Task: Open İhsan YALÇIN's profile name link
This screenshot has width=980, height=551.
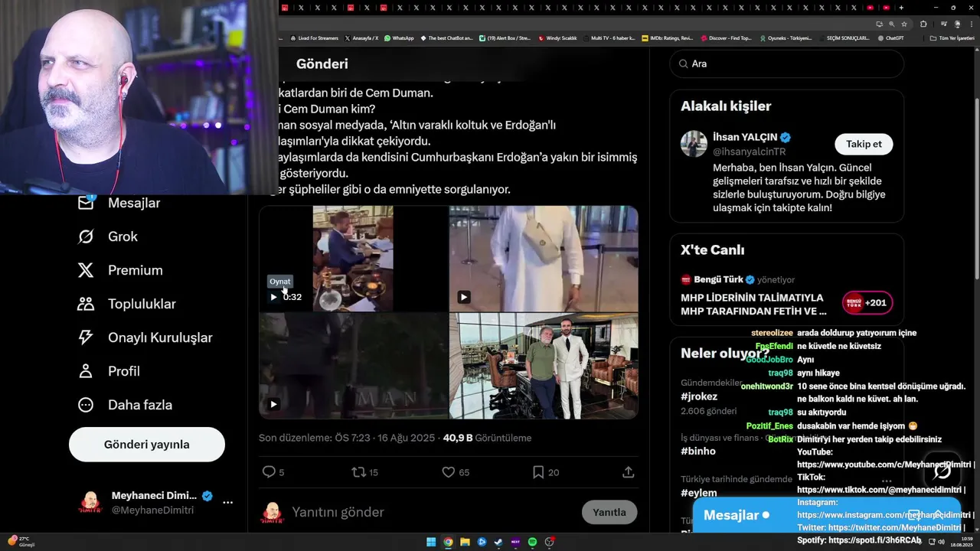Action: [745, 137]
